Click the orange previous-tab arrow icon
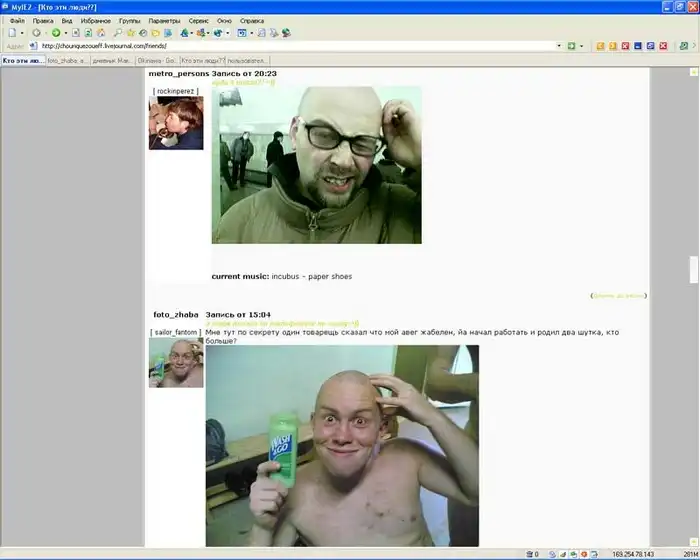 pos(601,46)
